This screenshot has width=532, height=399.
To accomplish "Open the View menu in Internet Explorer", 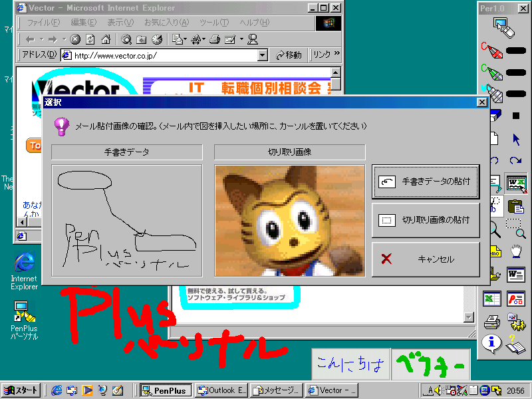I will click(x=120, y=23).
